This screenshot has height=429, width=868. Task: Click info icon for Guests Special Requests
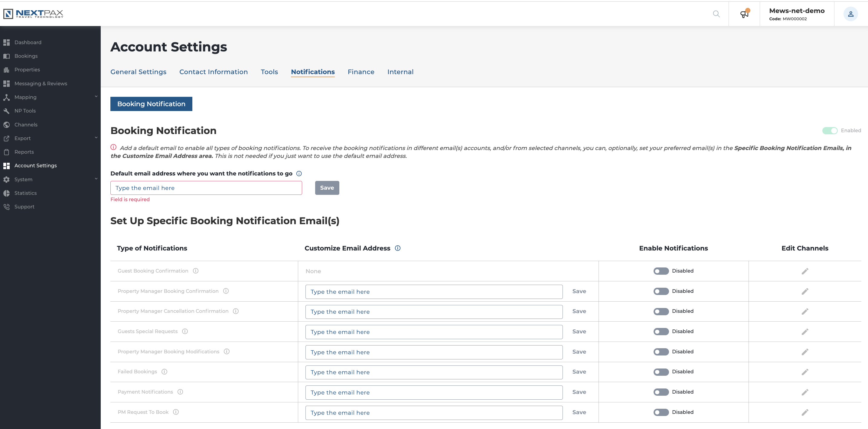coord(185,331)
